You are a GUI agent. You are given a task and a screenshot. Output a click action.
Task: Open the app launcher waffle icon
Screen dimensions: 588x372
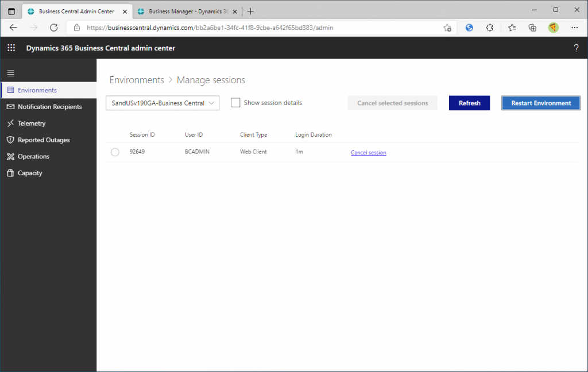click(x=11, y=48)
